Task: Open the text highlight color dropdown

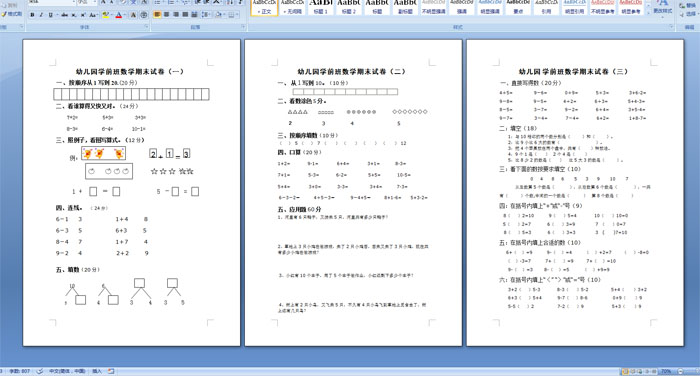Action: point(111,15)
